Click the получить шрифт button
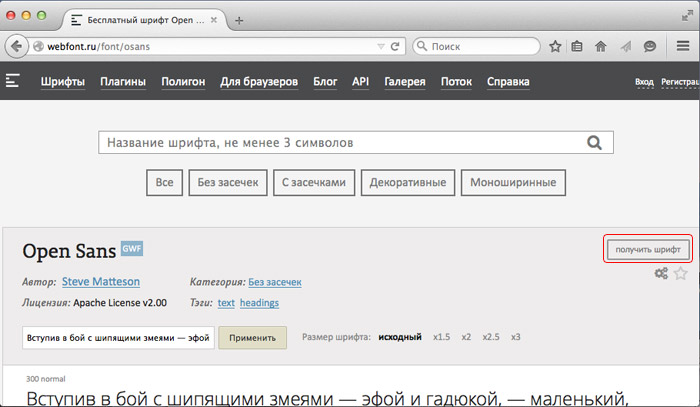 (x=648, y=249)
